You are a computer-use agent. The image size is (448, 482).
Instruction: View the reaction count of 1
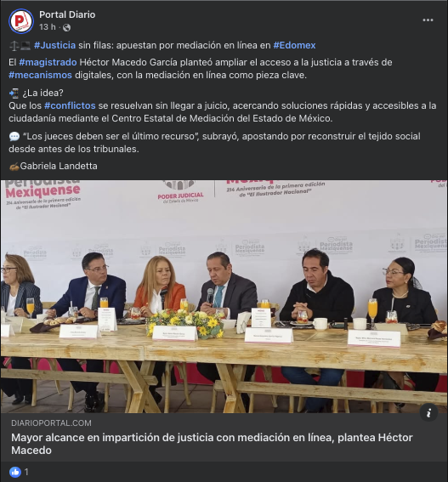point(26,472)
